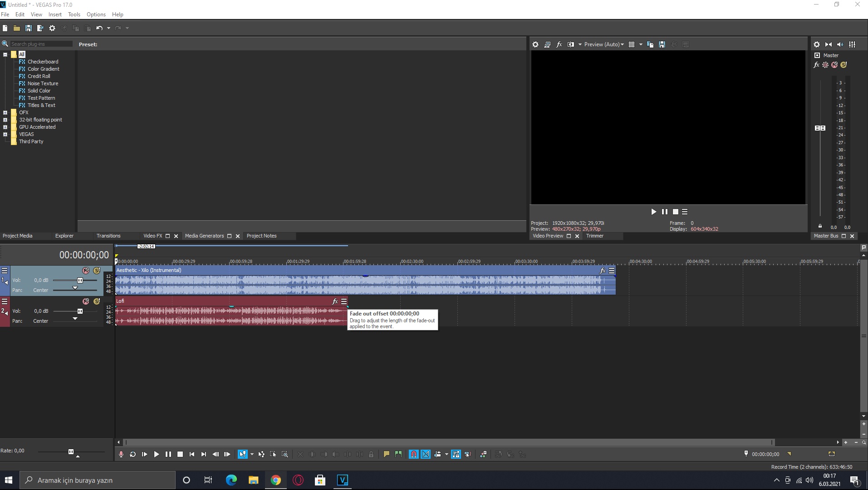Expand 32-bit floating point folder
This screenshot has width=868, height=490.
5,120
